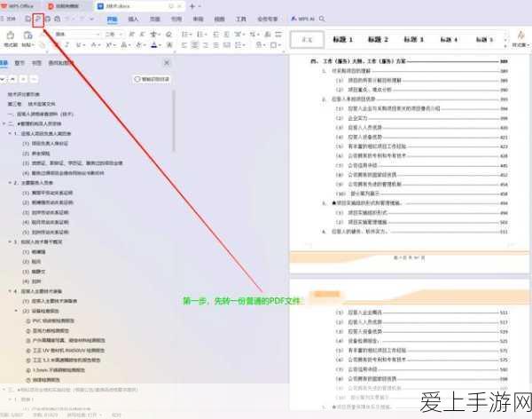Click the Undo arrow icon
Image resolution: width=532 pixels, height=419 pixels.
click(x=69, y=19)
